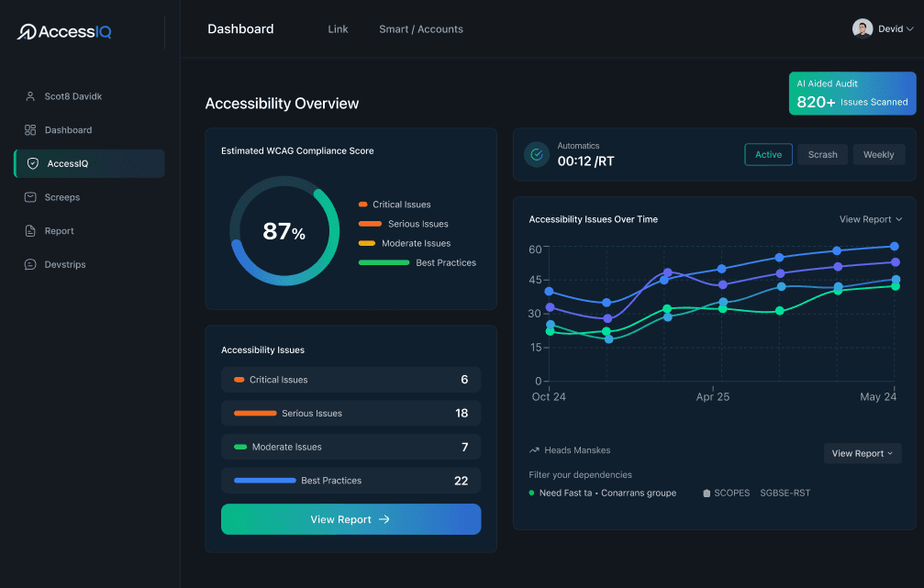Open Dashboard via the grid icon
The height and width of the screenshot is (588, 924).
pyautogui.click(x=29, y=129)
